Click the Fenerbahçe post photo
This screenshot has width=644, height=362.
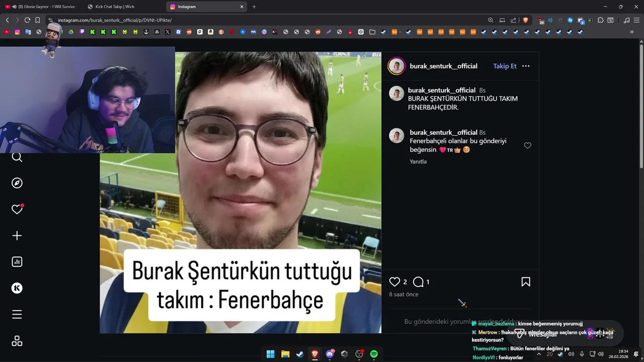(240, 192)
